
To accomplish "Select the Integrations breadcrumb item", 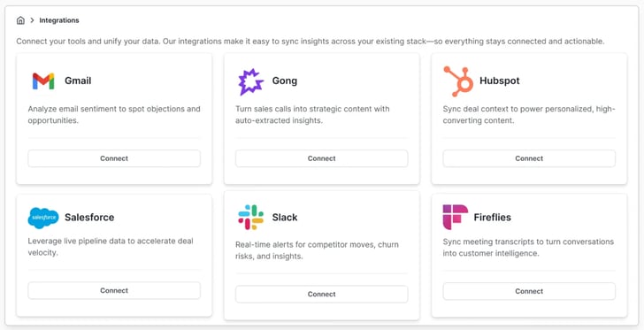I will pos(59,20).
